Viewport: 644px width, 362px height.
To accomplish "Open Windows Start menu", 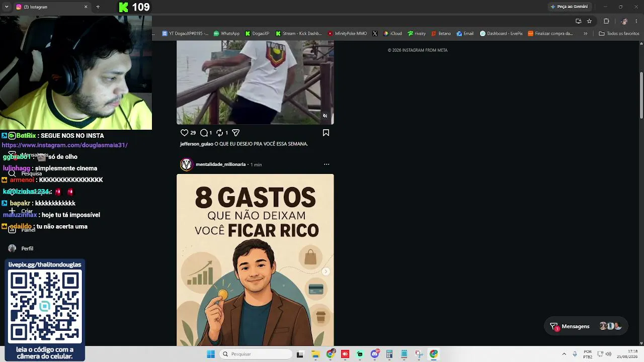I will click(x=211, y=354).
